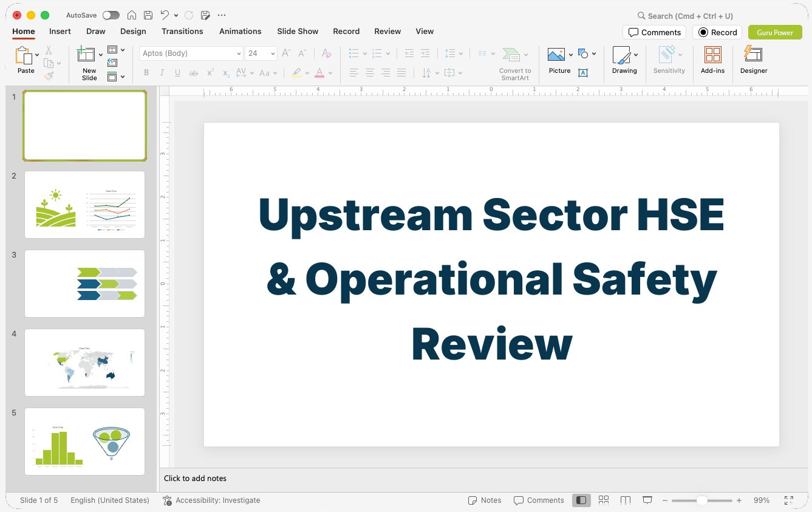Click the Decrease Font Size icon

pos(302,53)
